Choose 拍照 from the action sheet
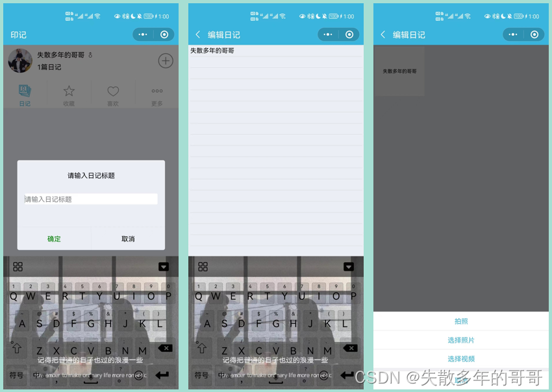The width and height of the screenshot is (552, 392). tap(461, 321)
